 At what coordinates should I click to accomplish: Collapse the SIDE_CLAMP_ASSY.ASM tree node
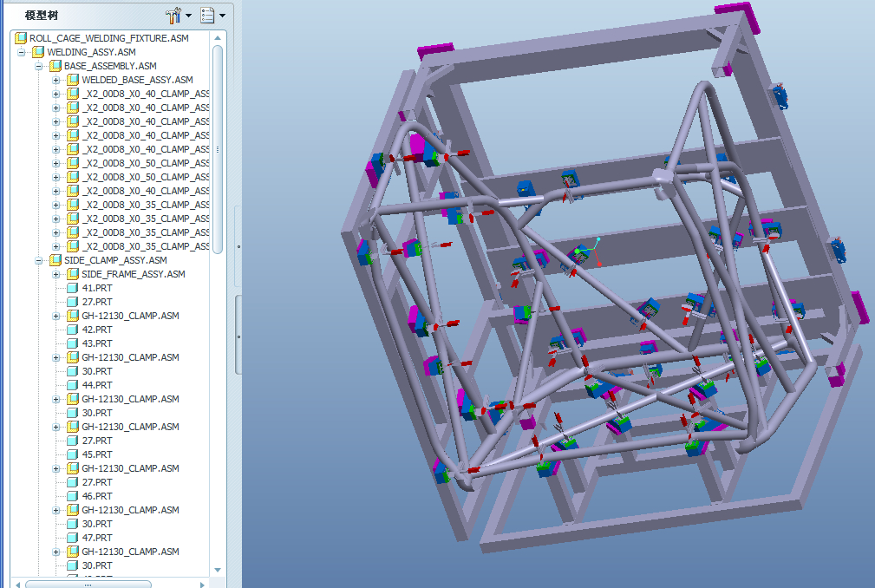click(x=38, y=260)
